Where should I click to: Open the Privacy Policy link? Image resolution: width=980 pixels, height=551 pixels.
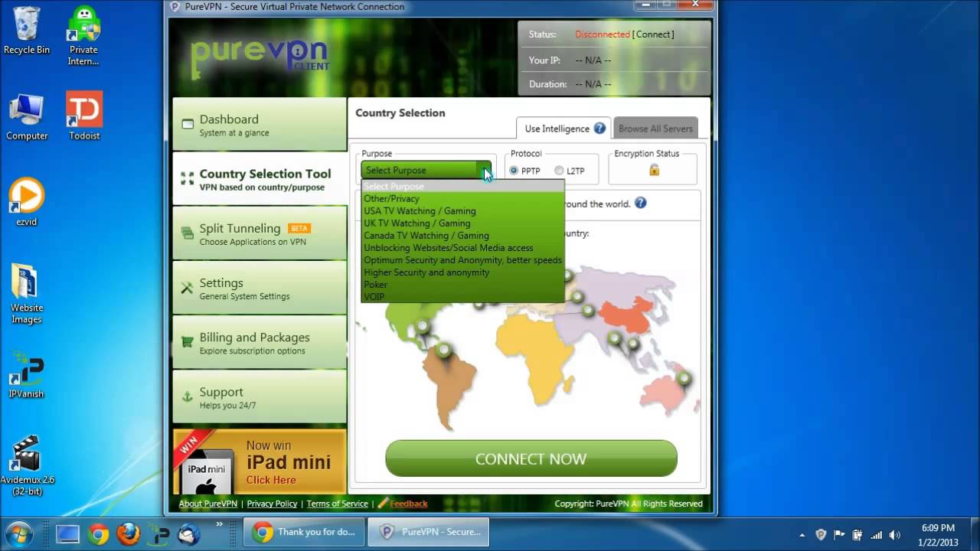tap(272, 504)
